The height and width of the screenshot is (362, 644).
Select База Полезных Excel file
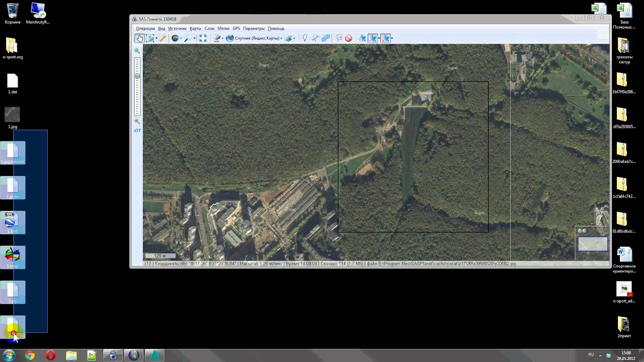click(x=624, y=16)
